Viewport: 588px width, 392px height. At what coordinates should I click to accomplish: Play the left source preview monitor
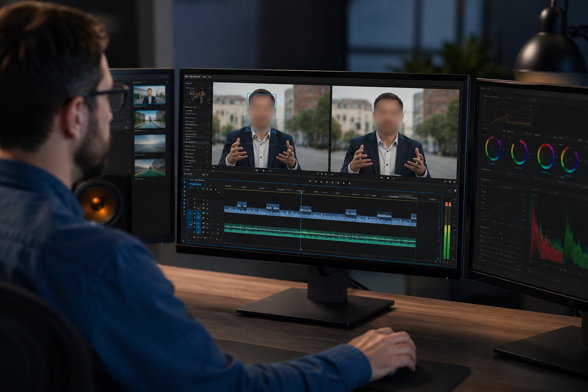tap(264, 170)
